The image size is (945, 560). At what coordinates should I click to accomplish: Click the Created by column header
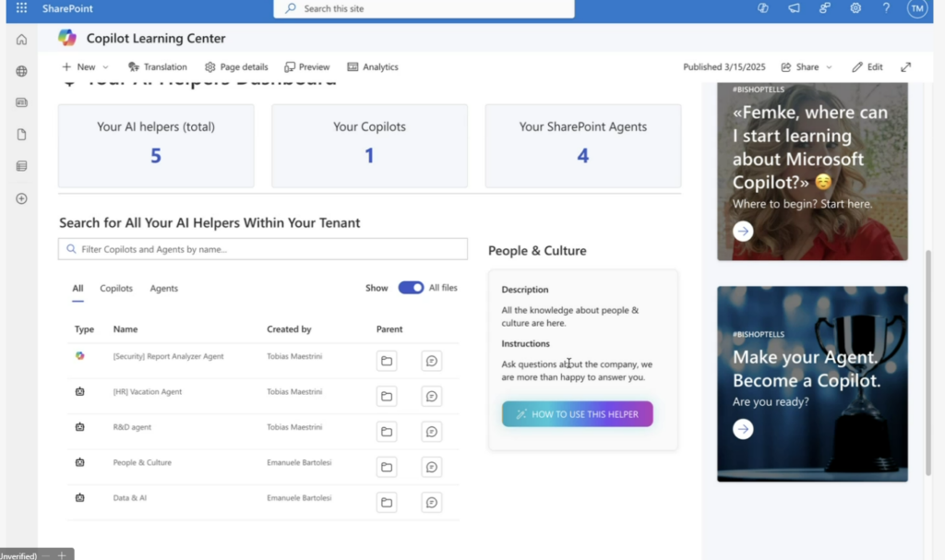click(289, 329)
